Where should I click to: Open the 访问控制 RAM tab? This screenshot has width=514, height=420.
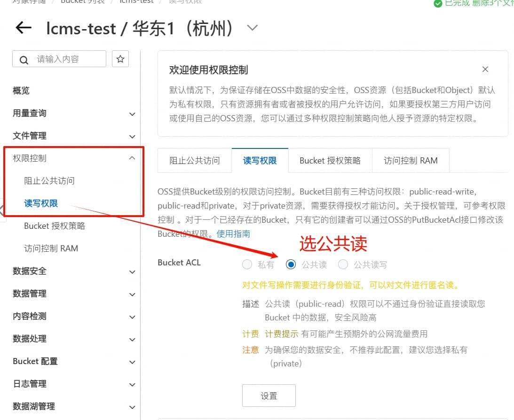[411, 160]
